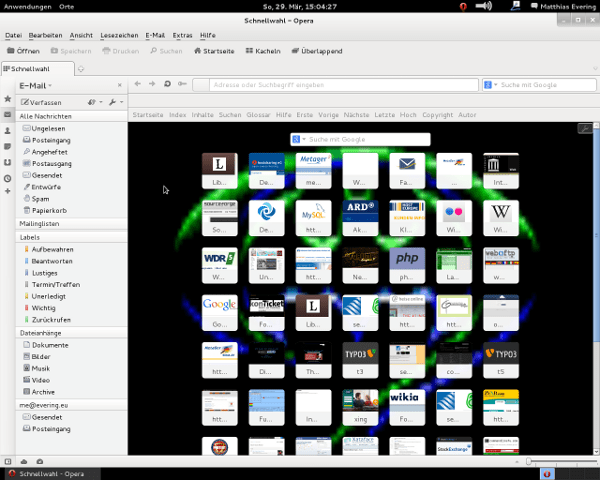Select the Ungelesen mail view
The image size is (600, 480).
click(48, 129)
